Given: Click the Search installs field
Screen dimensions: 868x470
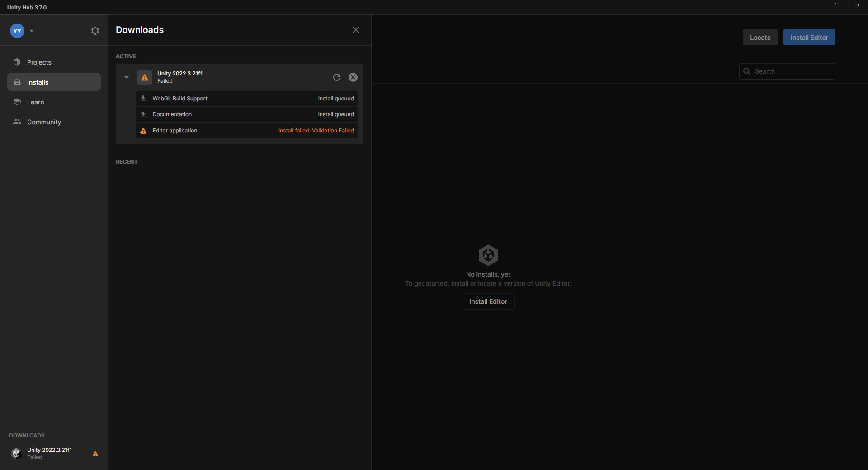Looking at the screenshot, I should [787, 71].
